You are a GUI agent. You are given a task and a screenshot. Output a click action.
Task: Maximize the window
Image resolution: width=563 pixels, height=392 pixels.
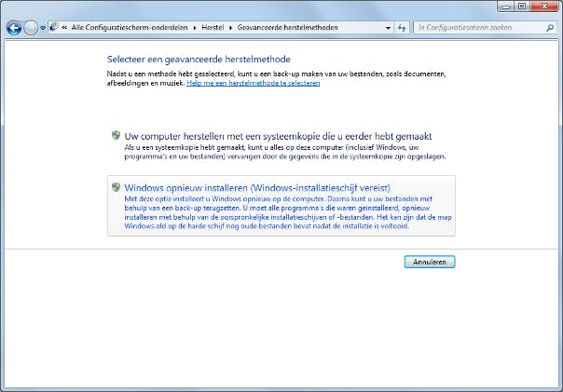pos(522,7)
